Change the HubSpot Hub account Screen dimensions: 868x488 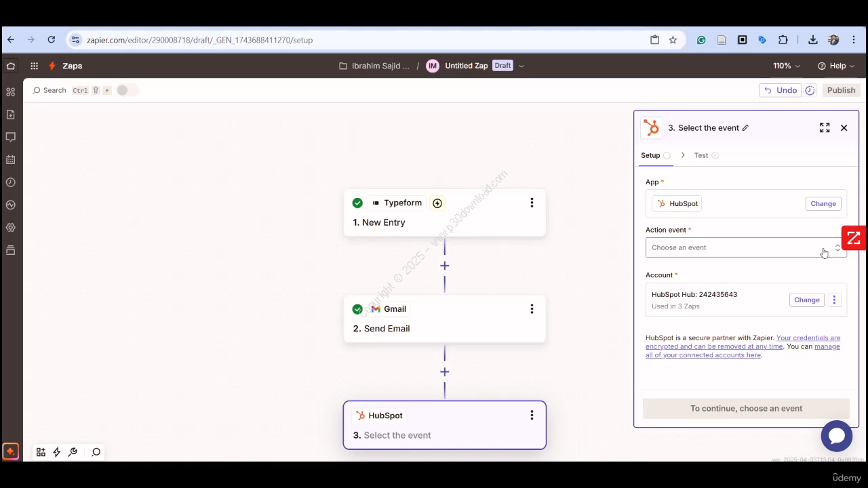(807, 300)
